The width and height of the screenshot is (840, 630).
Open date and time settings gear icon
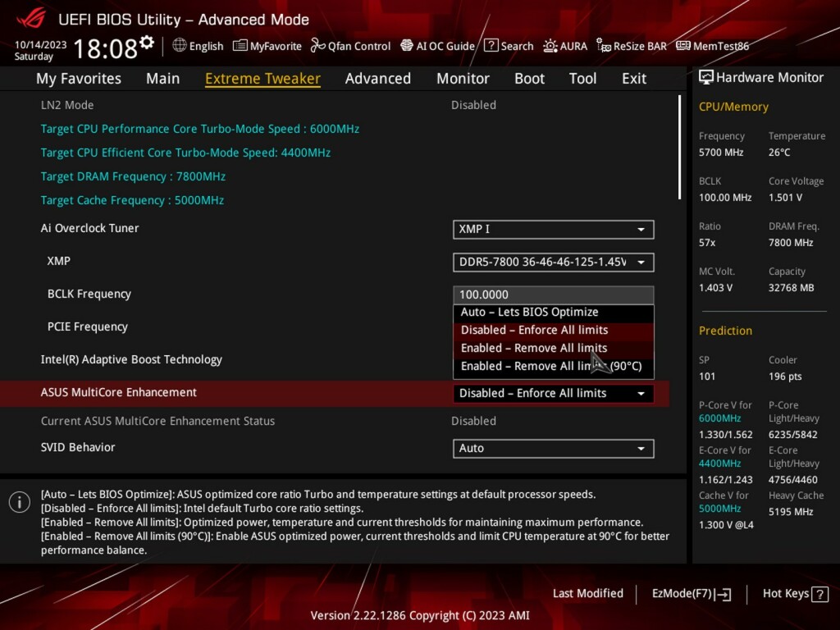coord(147,42)
